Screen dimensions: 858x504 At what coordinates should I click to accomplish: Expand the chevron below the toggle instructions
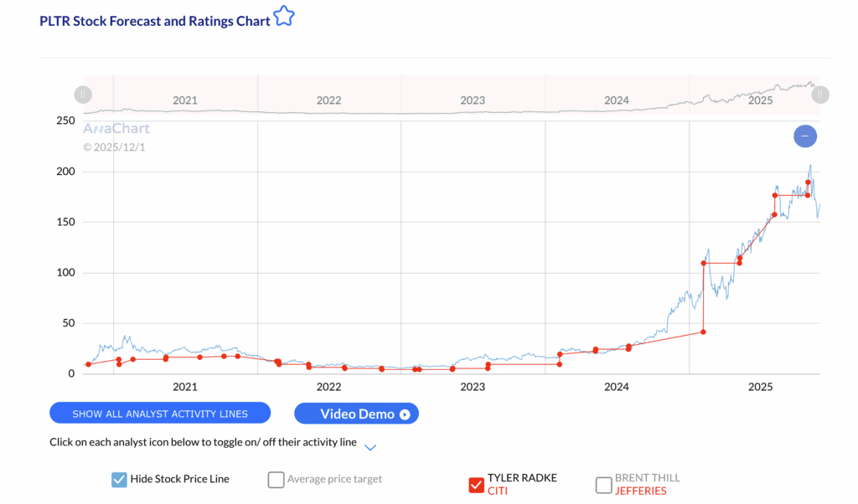click(370, 448)
